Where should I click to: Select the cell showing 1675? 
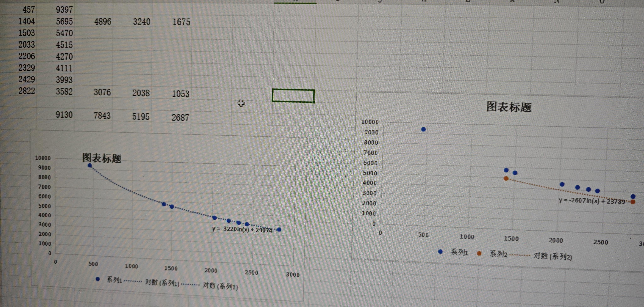[181, 22]
